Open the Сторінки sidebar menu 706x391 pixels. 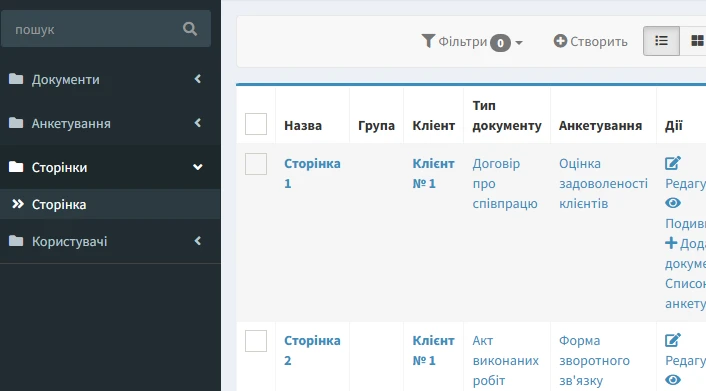(x=110, y=167)
